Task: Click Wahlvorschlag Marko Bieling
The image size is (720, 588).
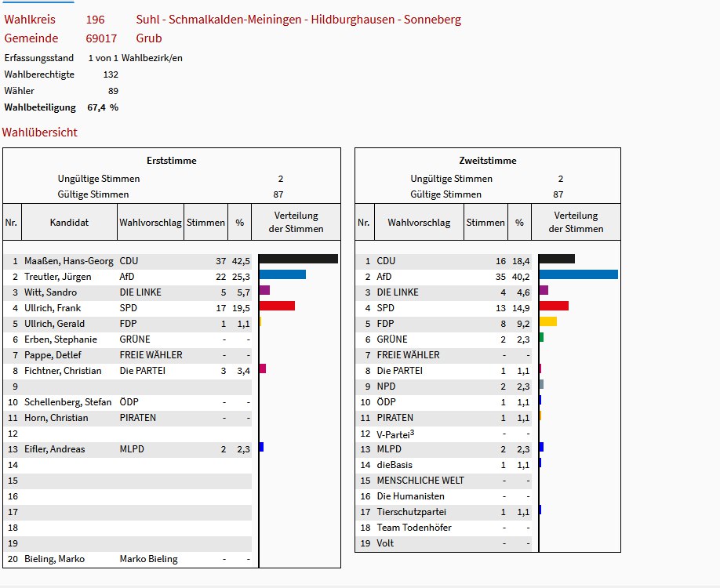Action: (149, 559)
